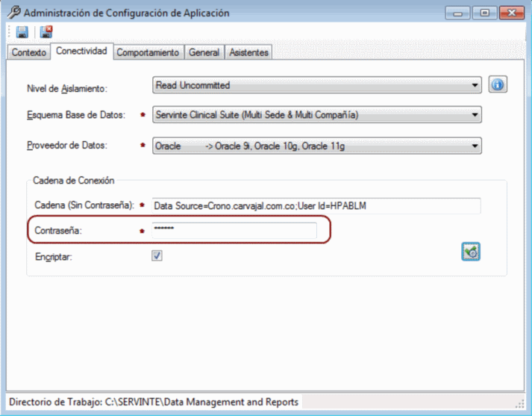Maximize the configuration window
Viewport: 532px width, 416px height.
pyautogui.click(x=484, y=12)
